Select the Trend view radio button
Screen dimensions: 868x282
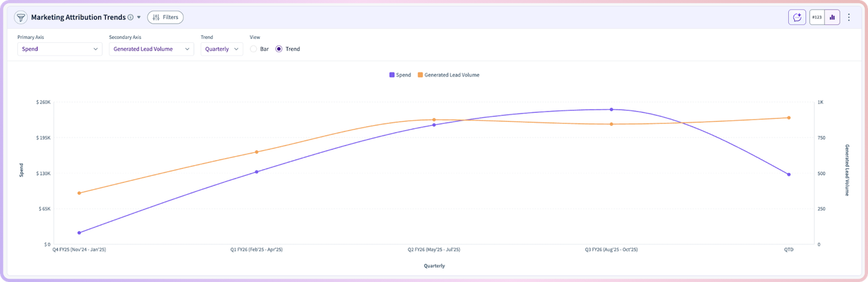pos(279,49)
